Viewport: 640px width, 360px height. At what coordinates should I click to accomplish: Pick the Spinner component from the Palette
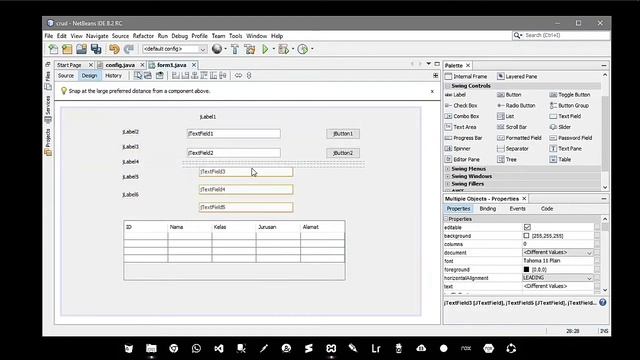click(x=457, y=149)
